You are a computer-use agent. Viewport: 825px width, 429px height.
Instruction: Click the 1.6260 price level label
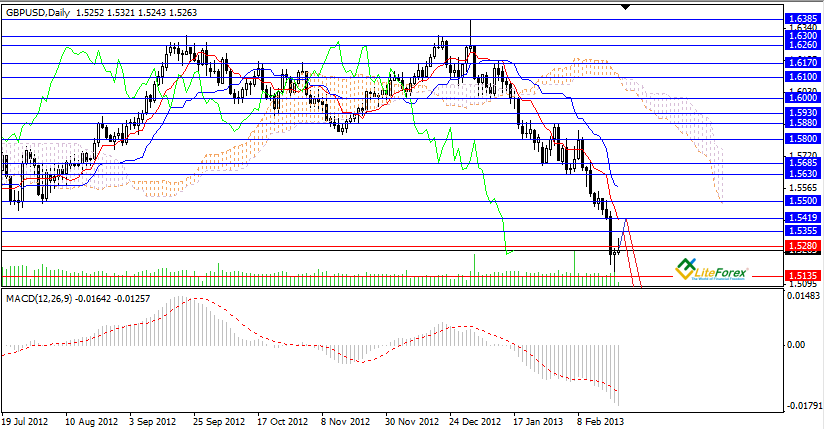tap(802, 45)
